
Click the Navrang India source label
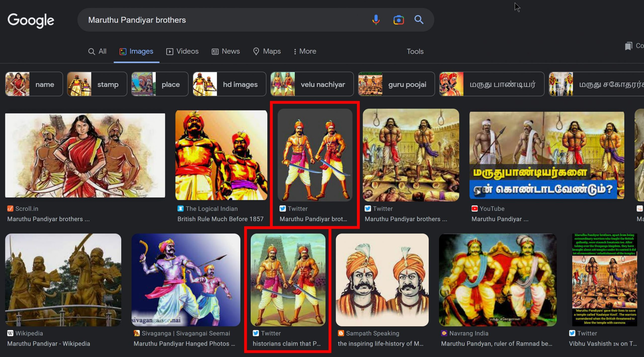click(x=469, y=333)
